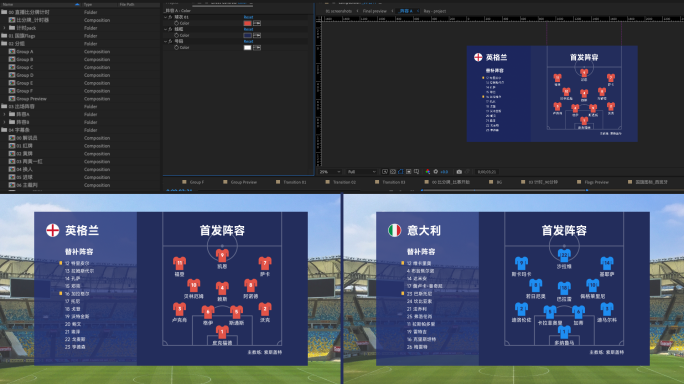Open the Group Preview timeline tab
Image resolution: width=684 pixels, height=384 pixels.
[243, 182]
